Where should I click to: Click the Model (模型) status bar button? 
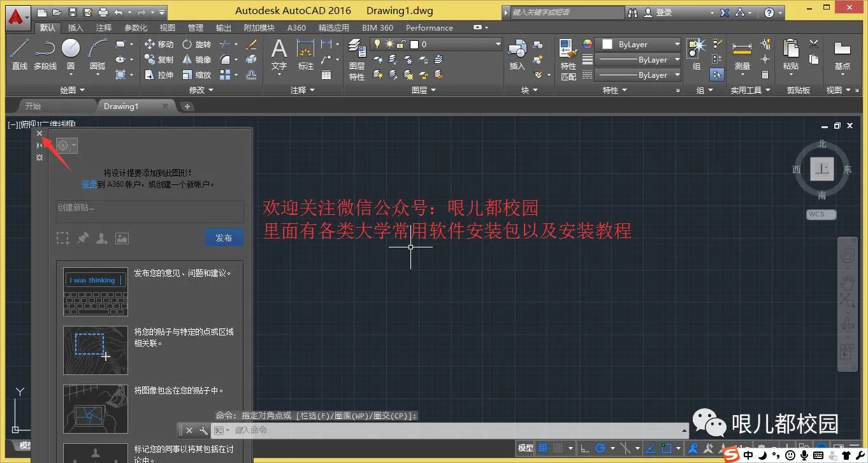(525, 448)
